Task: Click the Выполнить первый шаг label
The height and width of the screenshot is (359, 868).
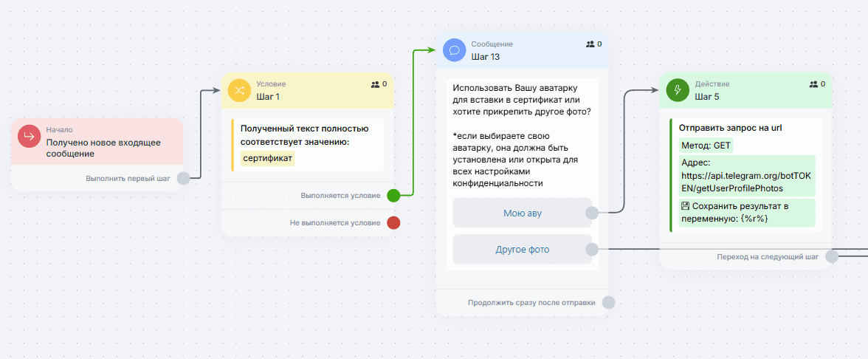Action: pyautogui.click(x=128, y=179)
